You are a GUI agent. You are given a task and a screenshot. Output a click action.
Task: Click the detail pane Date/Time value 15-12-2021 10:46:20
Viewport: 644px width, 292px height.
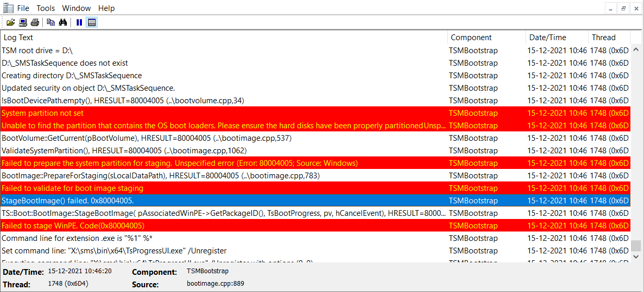tap(79, 271)
